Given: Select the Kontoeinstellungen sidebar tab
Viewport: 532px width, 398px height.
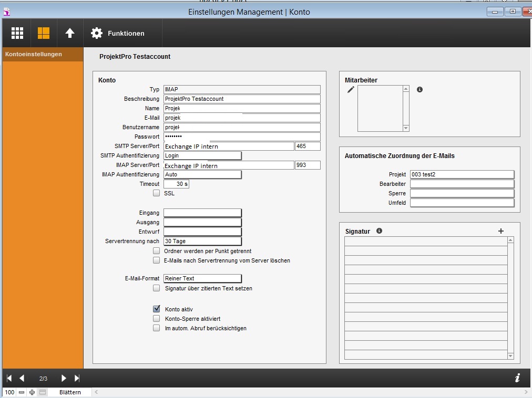Looking at the screenshot, I should click(x=43, y=54).
